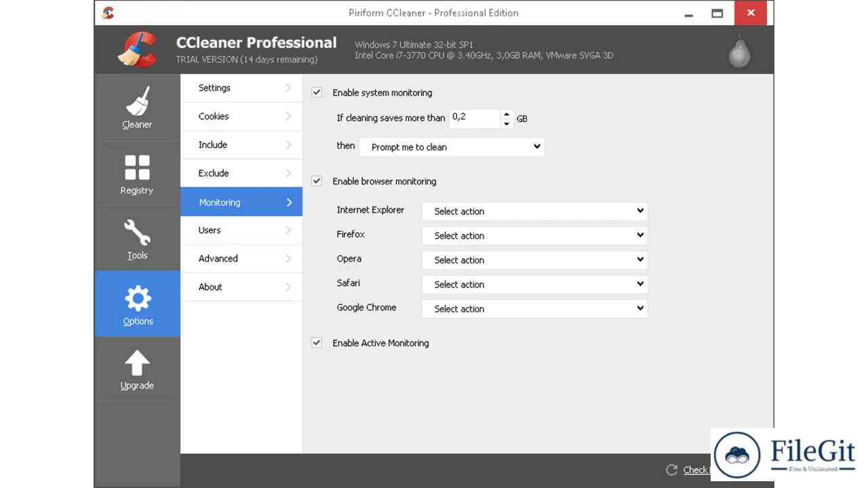This screenshot has width=868, height=488.
Task: Toggle Enable system monitoring checkbox
Action: 317,93
